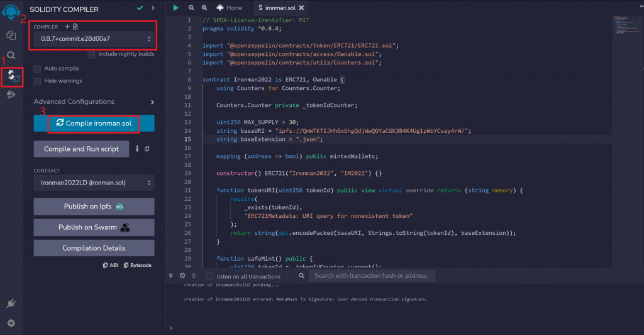Click pending transactions counter 0 in terminal bar
Screen dimensions: 644x335
pos(194,276)
